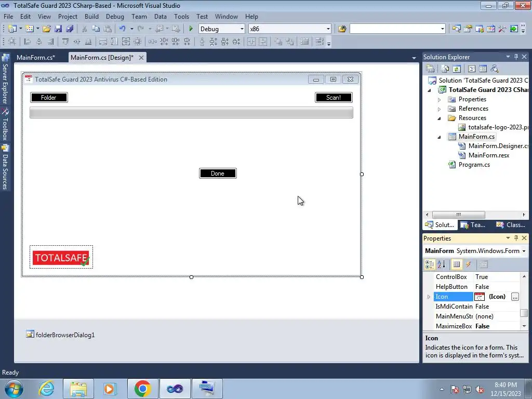Open Google Chrome from the taskbar
This screenshot has height=399, width=532.
[x=142, y=389]
